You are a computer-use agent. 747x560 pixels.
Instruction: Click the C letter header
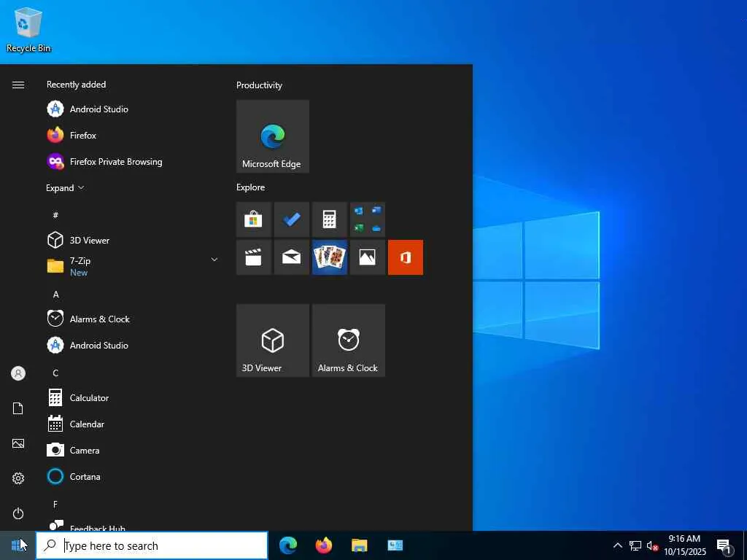click(x=55, y=373)
